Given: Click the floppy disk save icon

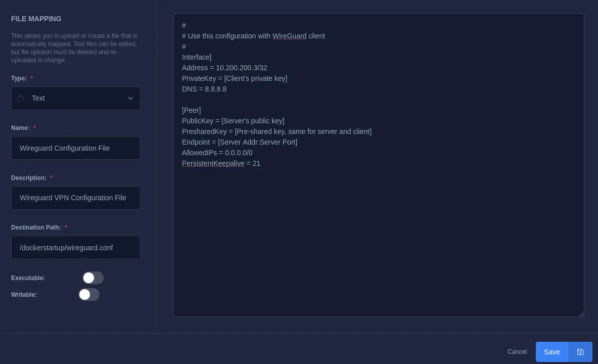Looking at the screenshot, I should [x=580, y=352].
